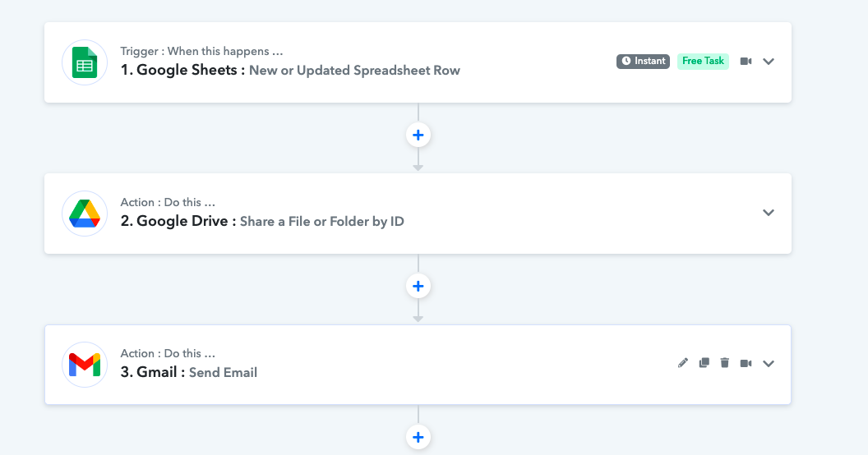Screen dimensions: 868x455
Task: Open video tutorial for Gmail step
Action: (746, 363)
